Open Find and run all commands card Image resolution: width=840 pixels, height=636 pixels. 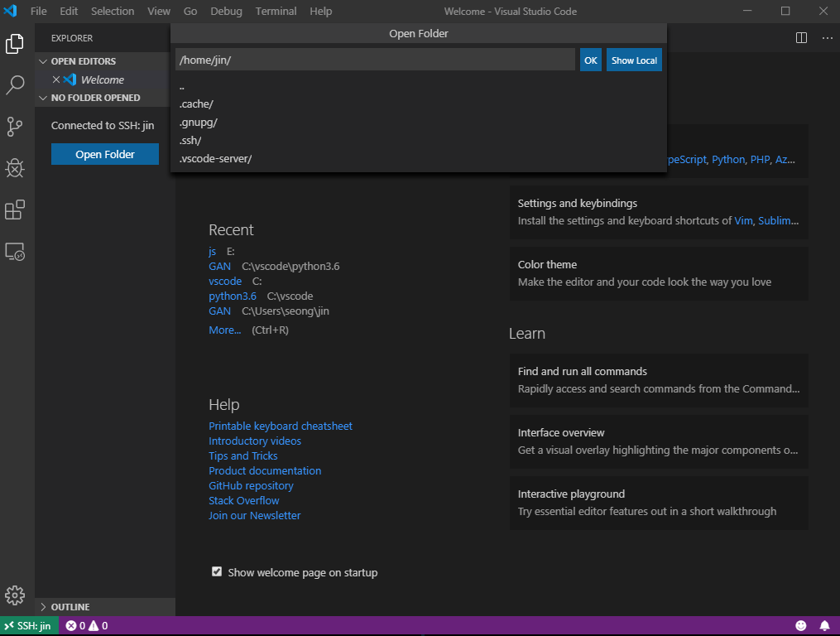(659, 380)
